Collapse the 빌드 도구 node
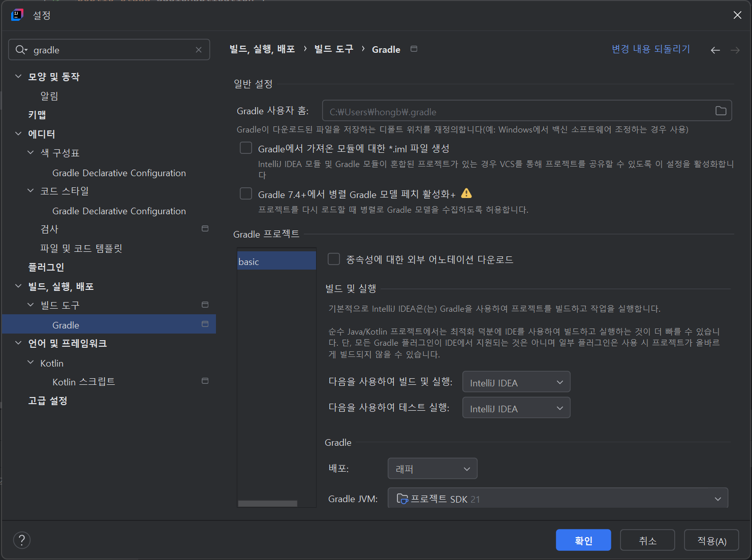Image resolution: width=752 pixels, height=560 pixels. [30, 304]
